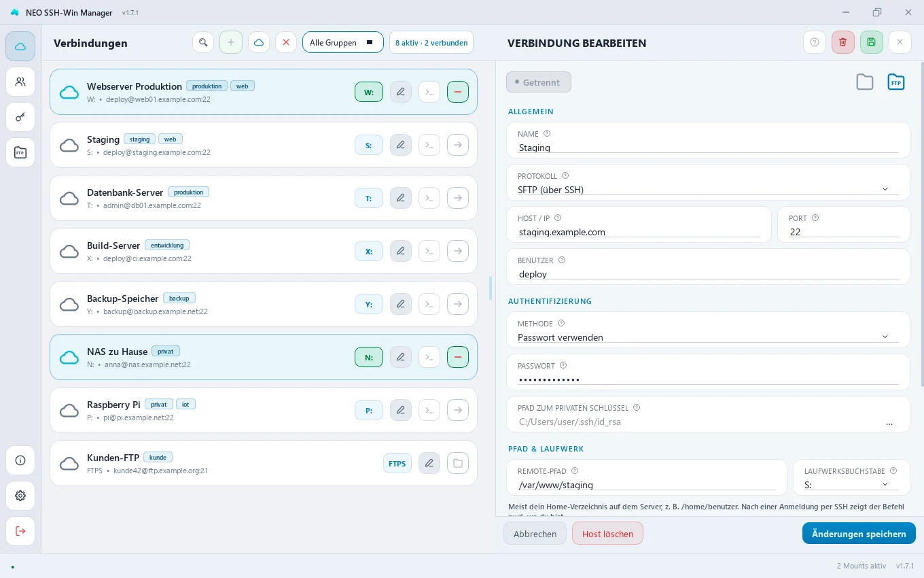Connect Backup-Speicher with the arrow button

[x=458, y=304]
